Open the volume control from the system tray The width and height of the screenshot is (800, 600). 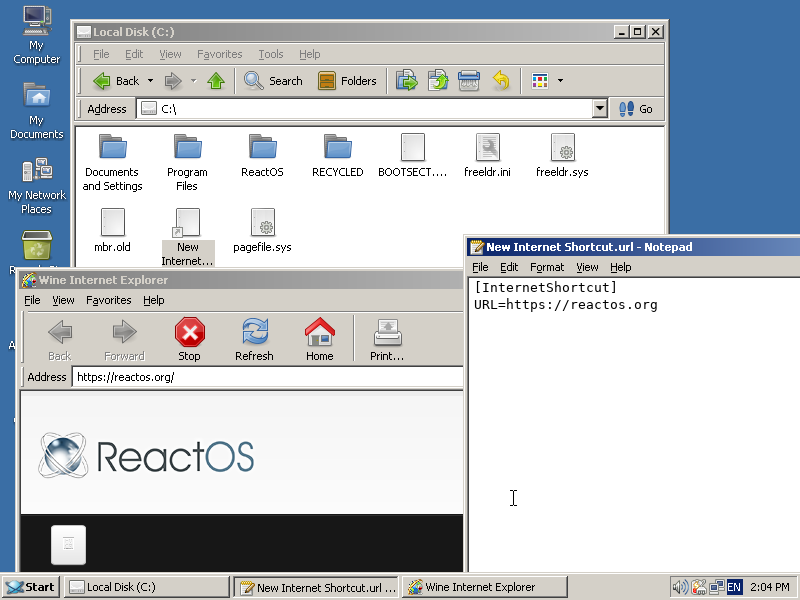click(681, 587)
